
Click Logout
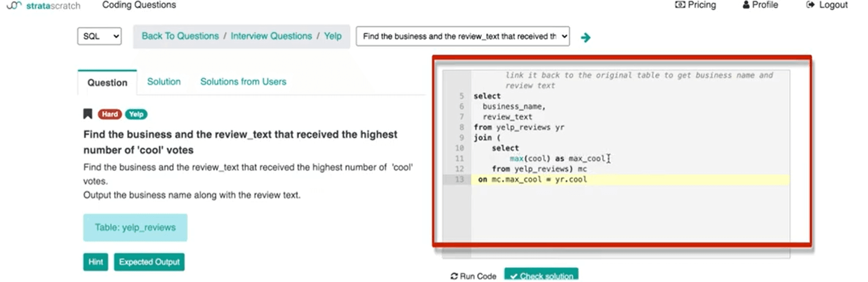(827, 5)
